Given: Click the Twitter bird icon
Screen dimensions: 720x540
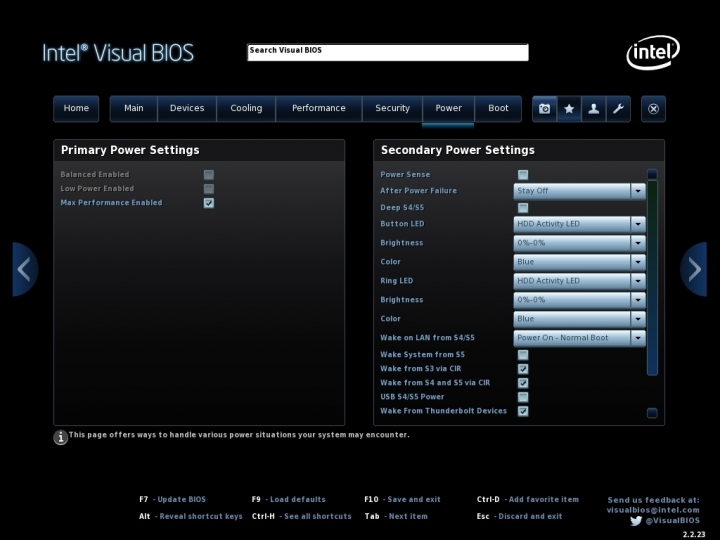Looking at the screenshot, I should click(x=636, y=520).
